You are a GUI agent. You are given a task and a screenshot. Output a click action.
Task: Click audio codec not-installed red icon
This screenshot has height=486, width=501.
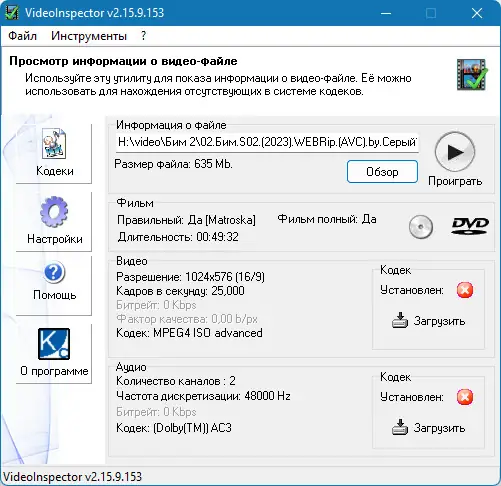click(x=465, y=397)
